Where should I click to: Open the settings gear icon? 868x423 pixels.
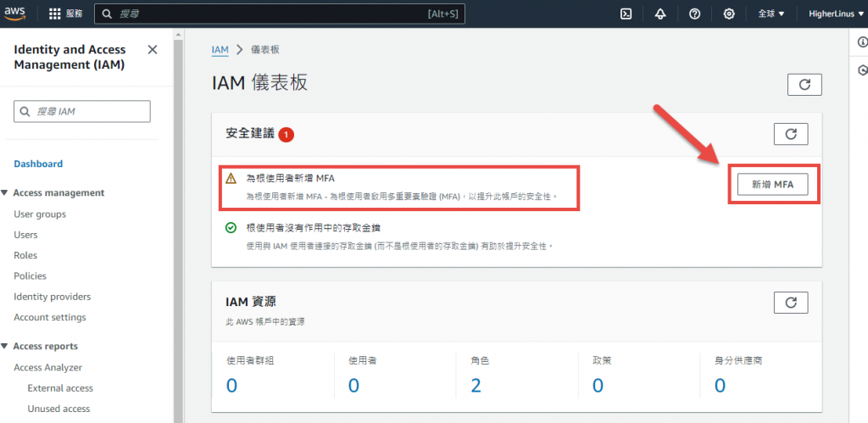(x=729, y=14)
